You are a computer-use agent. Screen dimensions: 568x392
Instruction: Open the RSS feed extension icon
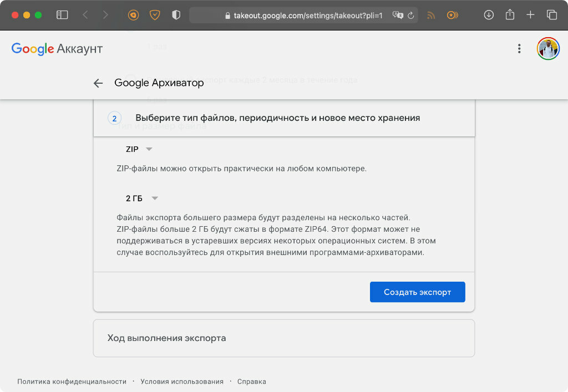431,15
